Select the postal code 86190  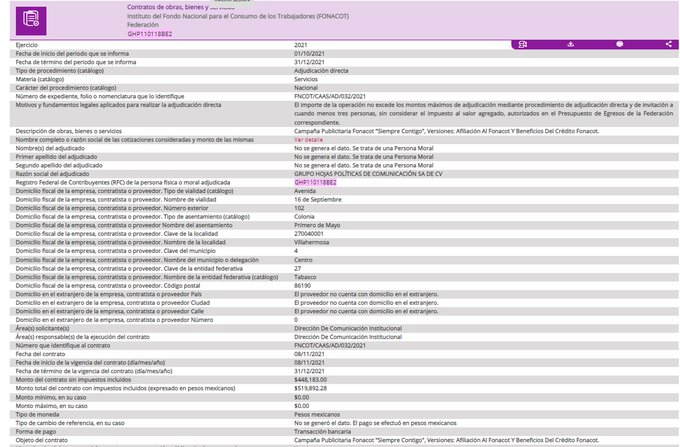point(302,286)
